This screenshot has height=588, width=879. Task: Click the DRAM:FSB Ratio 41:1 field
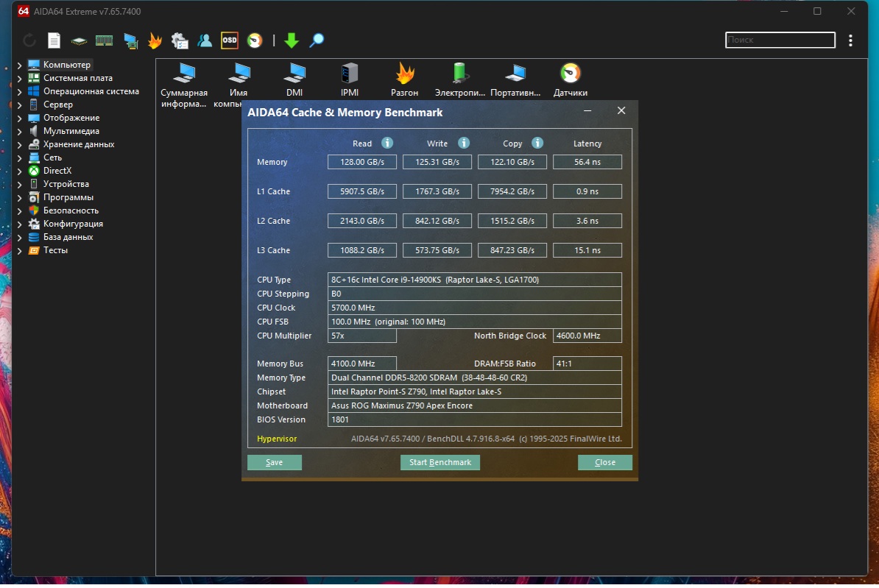(587, 364)
